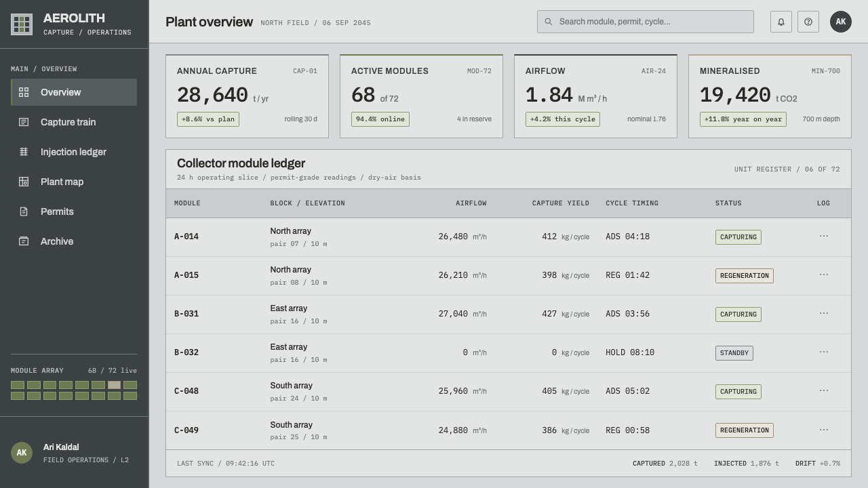Click the Airflow column header
The width and height of the screenshot is (868, 488).
471,203
